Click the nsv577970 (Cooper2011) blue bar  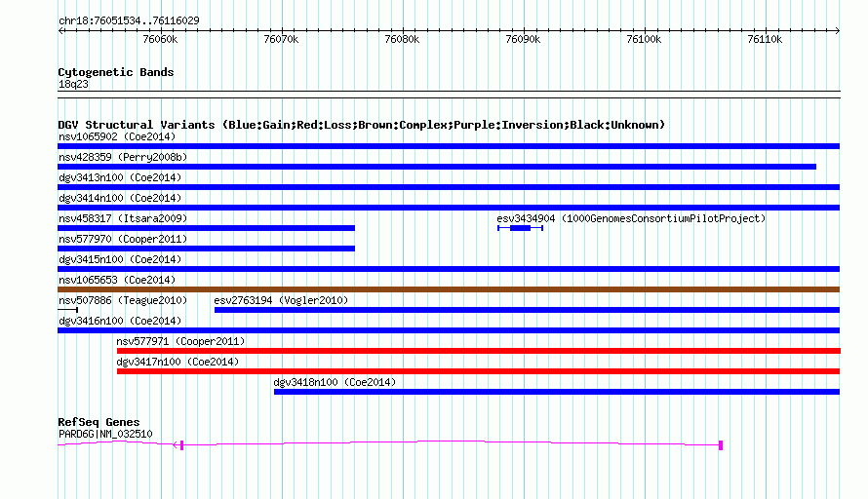coord(206,249)
